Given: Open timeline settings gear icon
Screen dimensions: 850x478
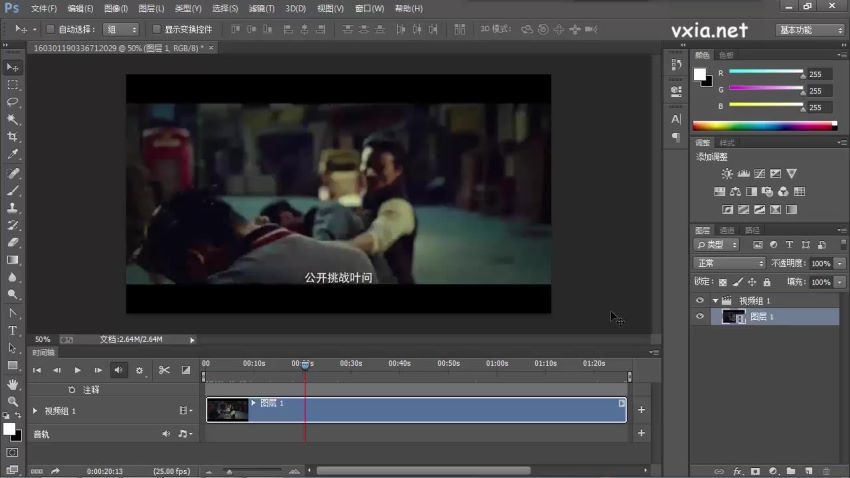Looking at the screenshot, I should tap(139, 370).
